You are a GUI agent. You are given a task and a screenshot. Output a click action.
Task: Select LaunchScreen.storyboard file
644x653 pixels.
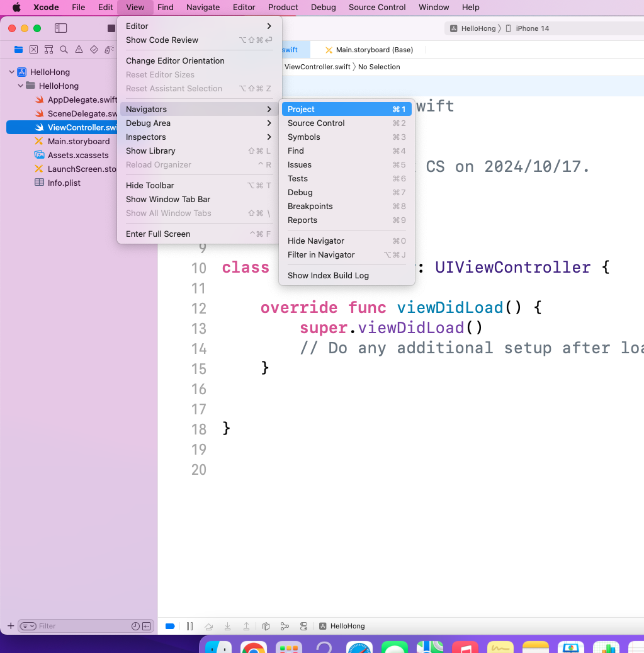pyautogui.click(x=76, y=169)
